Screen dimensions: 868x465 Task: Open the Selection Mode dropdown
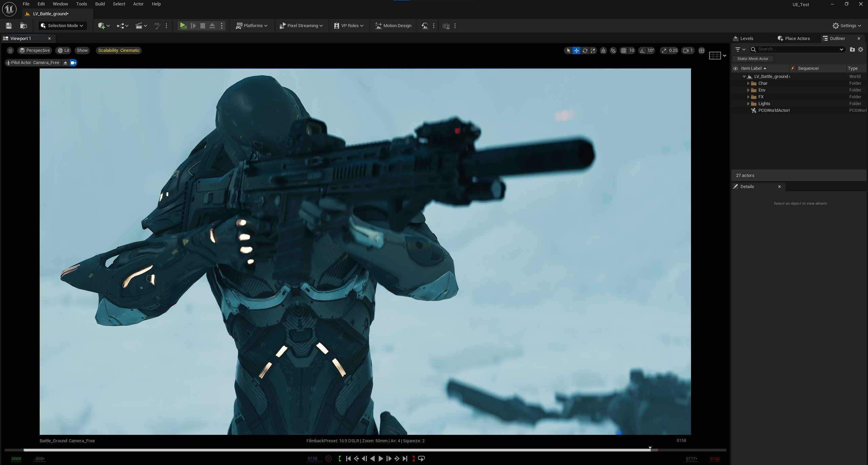[x=63, y=26]
